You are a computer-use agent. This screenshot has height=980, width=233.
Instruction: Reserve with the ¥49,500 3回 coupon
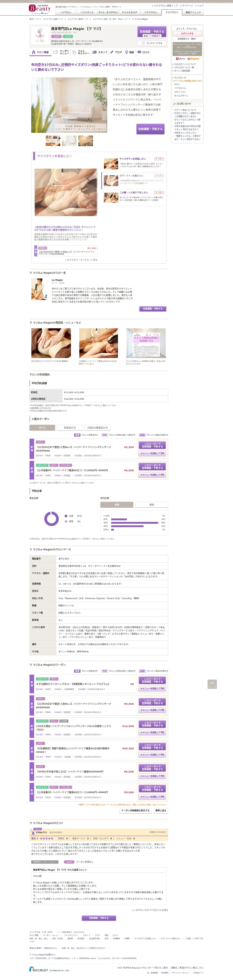tap(152, 746)
